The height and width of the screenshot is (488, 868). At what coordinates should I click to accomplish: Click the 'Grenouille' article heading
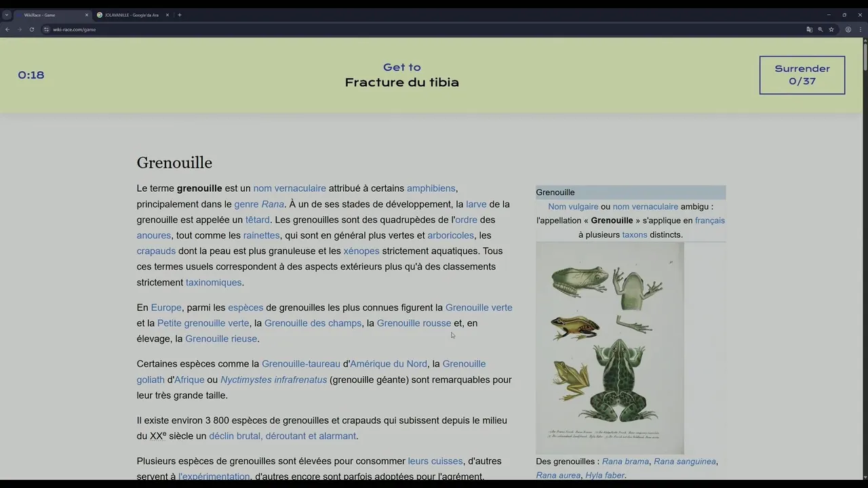pos(174,163)
